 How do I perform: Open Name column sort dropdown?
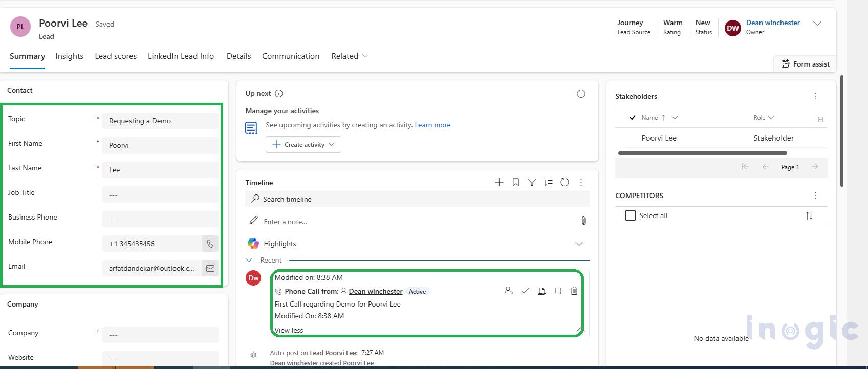pos(675,118)
